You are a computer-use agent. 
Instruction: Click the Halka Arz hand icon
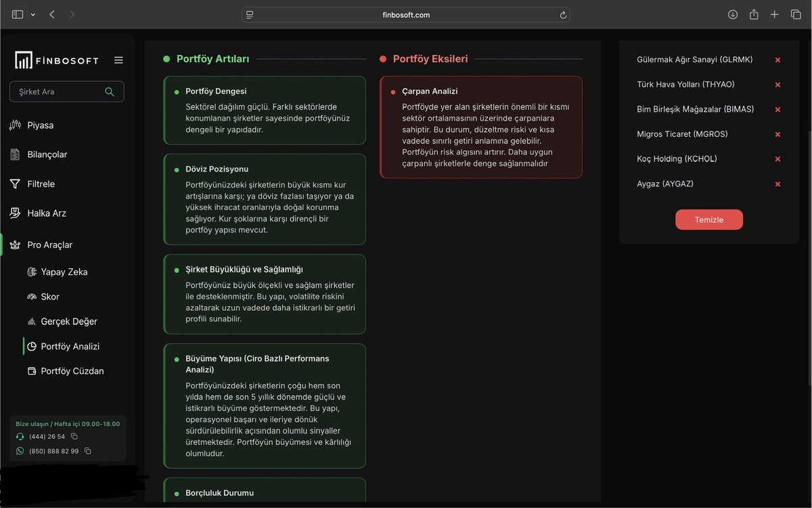pos(15,213)
